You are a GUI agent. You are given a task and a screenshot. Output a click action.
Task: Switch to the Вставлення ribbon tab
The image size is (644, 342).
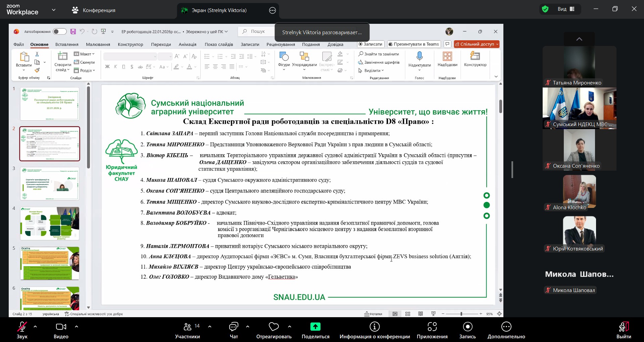click(x=67, y=44)
